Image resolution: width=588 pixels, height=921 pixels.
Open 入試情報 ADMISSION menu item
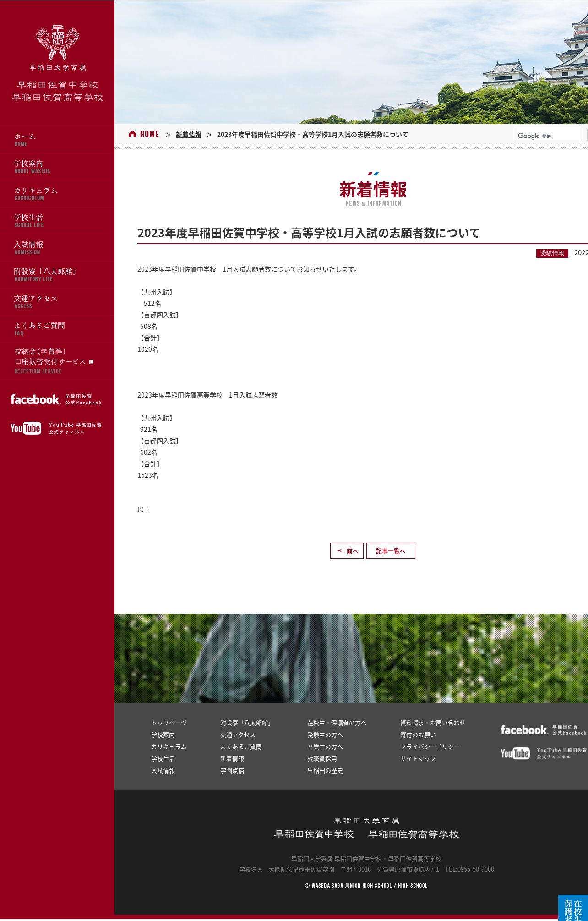click(x=57, y=248)
